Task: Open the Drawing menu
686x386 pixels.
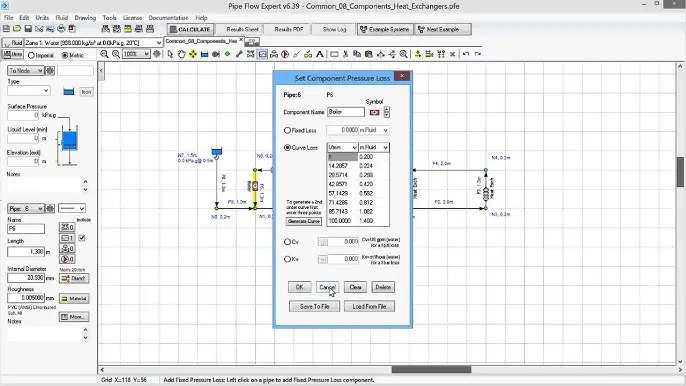Action: tap(85, 18)
